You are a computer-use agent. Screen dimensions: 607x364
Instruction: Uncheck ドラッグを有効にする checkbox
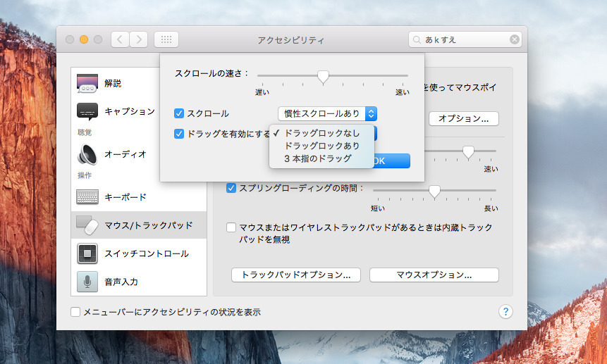coord(179,133)
